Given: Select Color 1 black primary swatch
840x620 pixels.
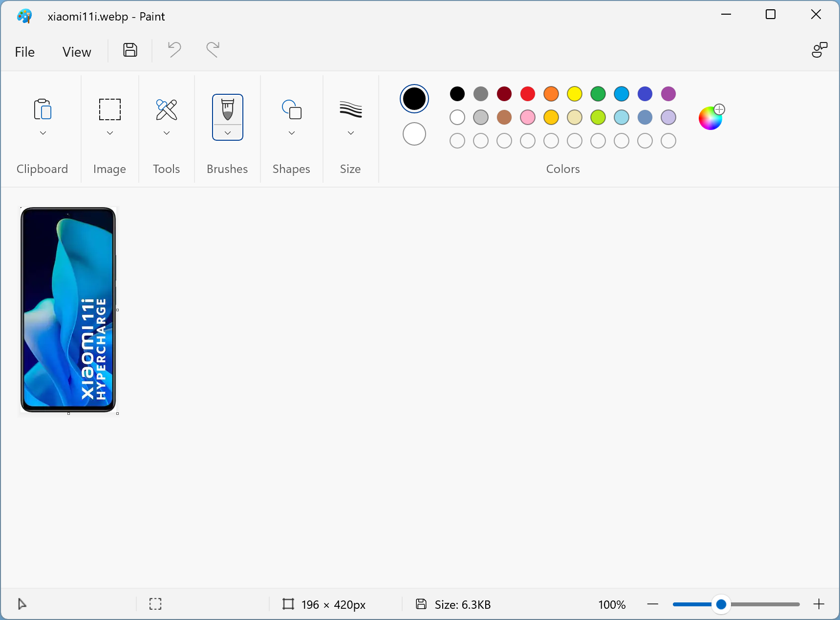Looking at the screenshot, I should (414, 99).
